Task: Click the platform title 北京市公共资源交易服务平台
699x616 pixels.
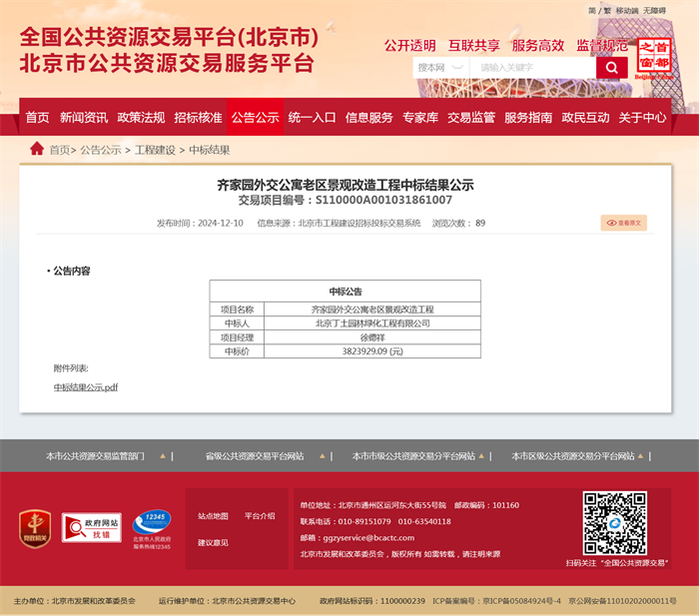Action: 167,63
